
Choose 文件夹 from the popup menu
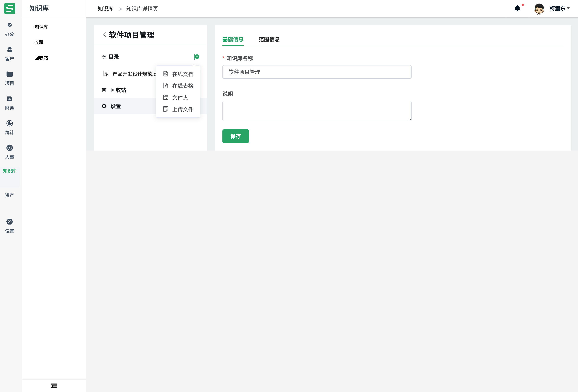[178, 97]
